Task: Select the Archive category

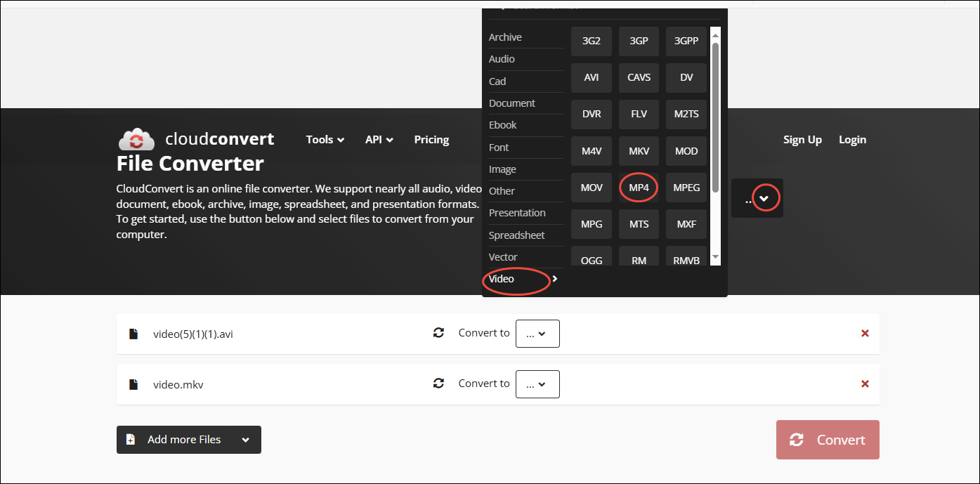Action: [x=526, y=37]
